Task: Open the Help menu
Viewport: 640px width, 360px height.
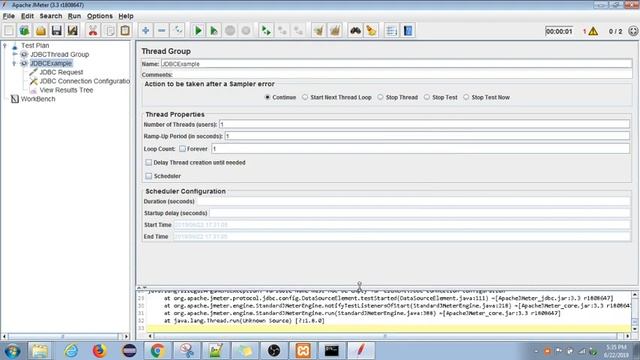Action: point(126,16)
